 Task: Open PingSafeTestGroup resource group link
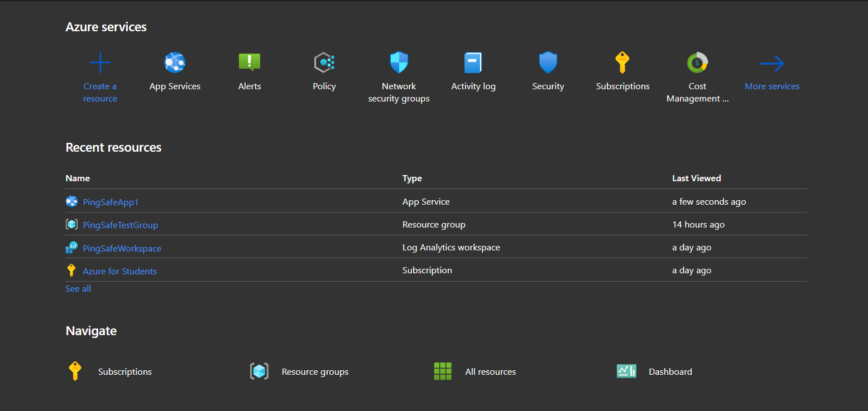(120, 225)
